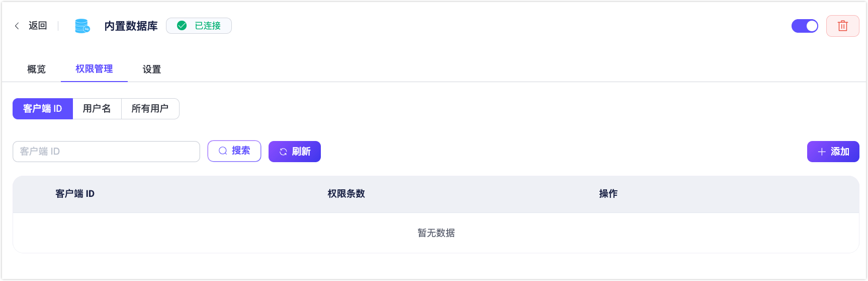
Task: Click the magnifier icon in 搜索 button
Action: click(223, 151)
